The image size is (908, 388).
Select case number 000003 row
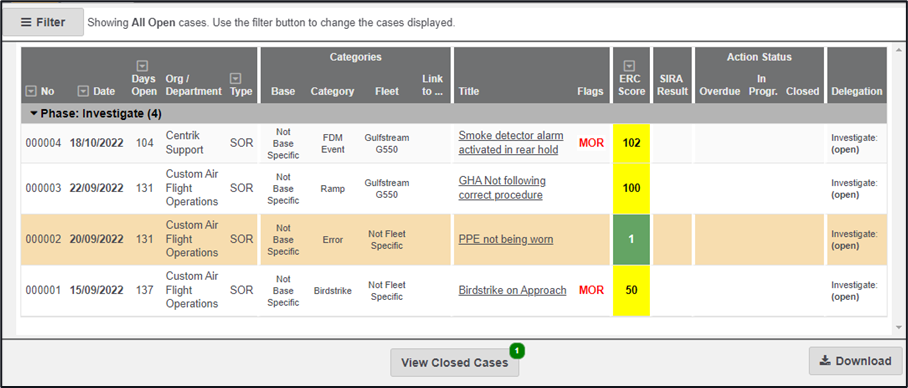tap(453, 188)
